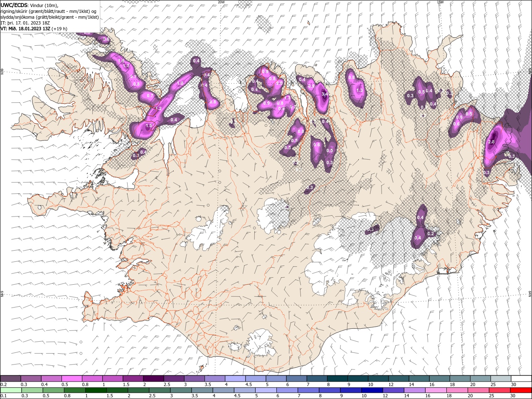The width and height of the screenshot is (532, 399).
Task: Select the 25 pale grey swatch in top legend
Action: (x=501, y=379)
